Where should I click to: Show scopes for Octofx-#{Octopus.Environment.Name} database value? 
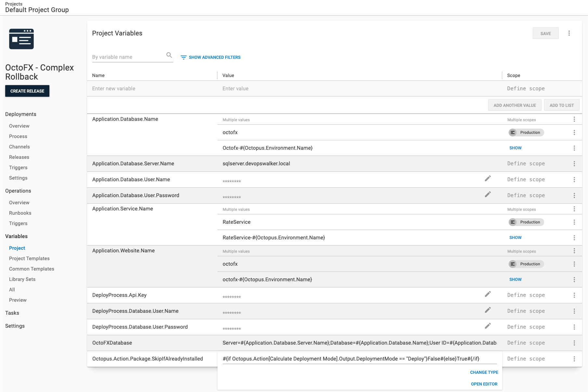[515, 148]
